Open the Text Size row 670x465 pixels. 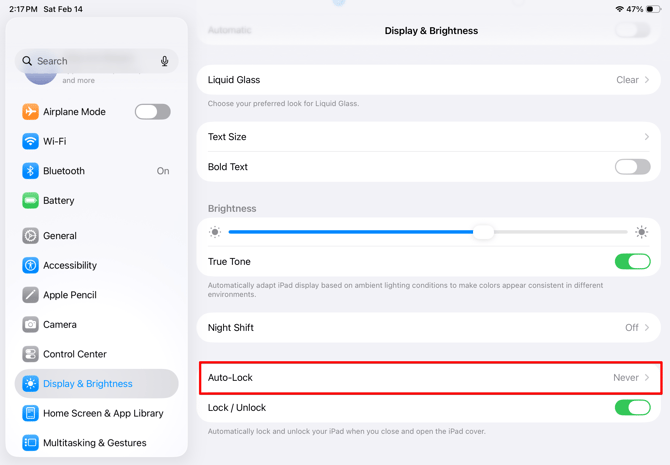429,137
